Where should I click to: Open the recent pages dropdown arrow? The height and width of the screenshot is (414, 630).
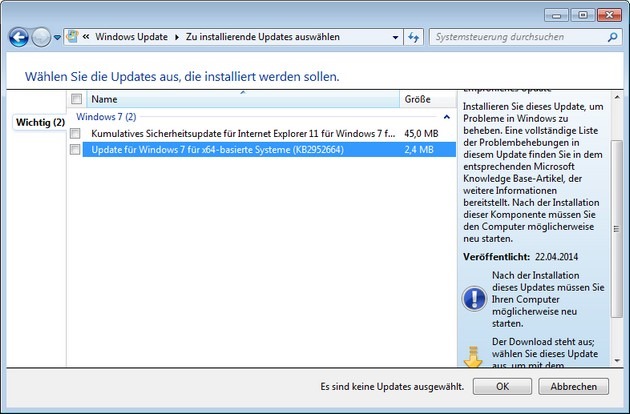click(x=58, y=37)
